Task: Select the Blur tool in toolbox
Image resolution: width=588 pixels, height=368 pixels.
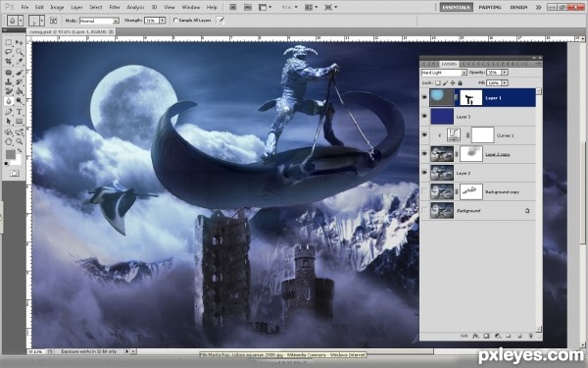Action: pyautogui.click(x=9, y=101)
